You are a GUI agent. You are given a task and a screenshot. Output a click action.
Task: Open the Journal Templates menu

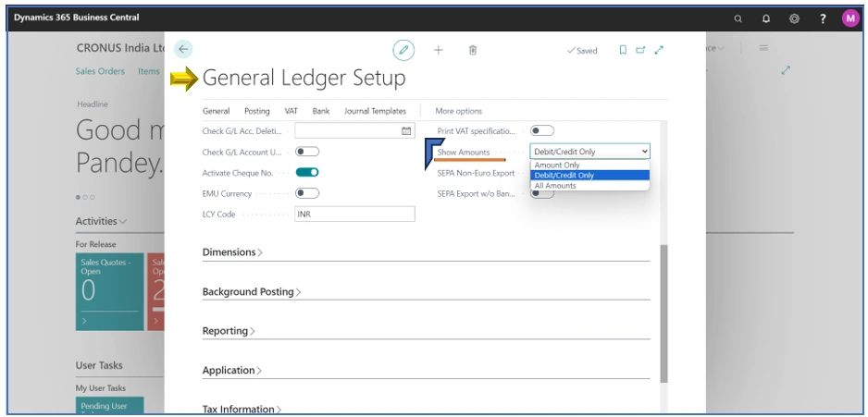click(375, 111)
